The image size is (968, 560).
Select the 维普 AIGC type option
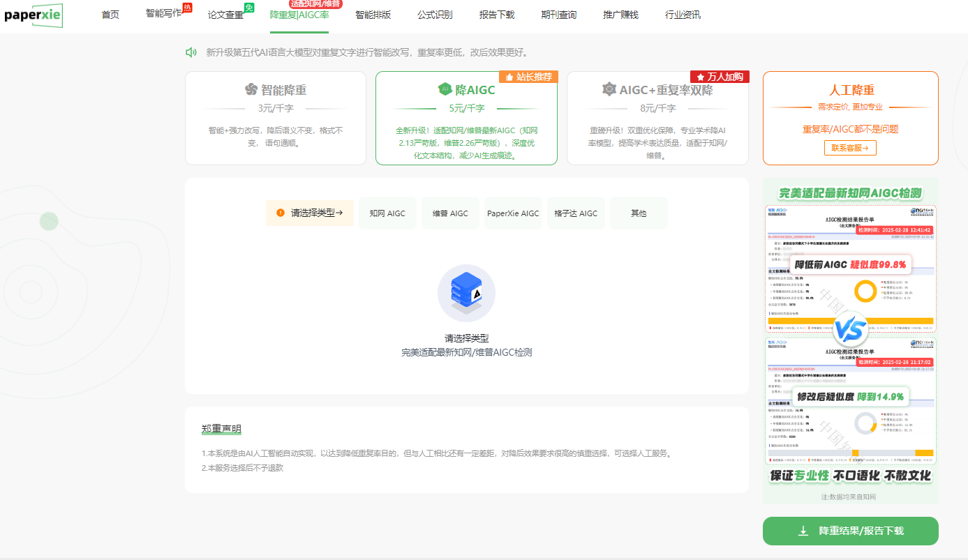[x=450, y=213]
